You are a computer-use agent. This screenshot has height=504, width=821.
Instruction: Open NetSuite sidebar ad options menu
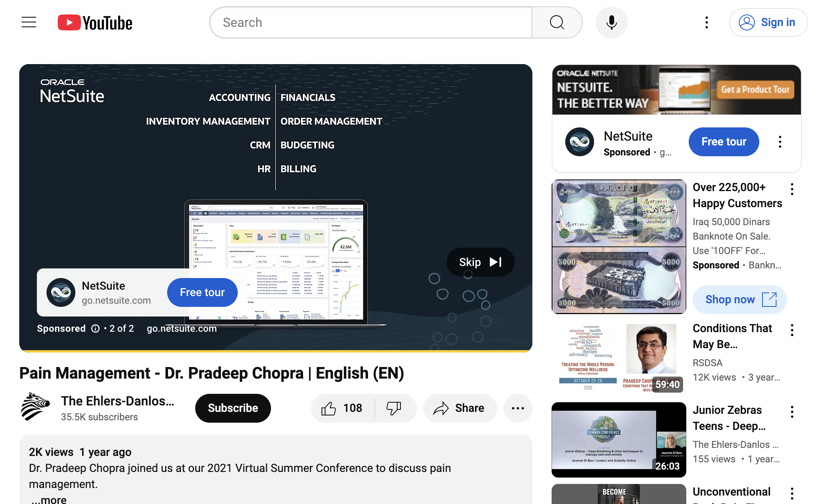click(x=780, y=142)
